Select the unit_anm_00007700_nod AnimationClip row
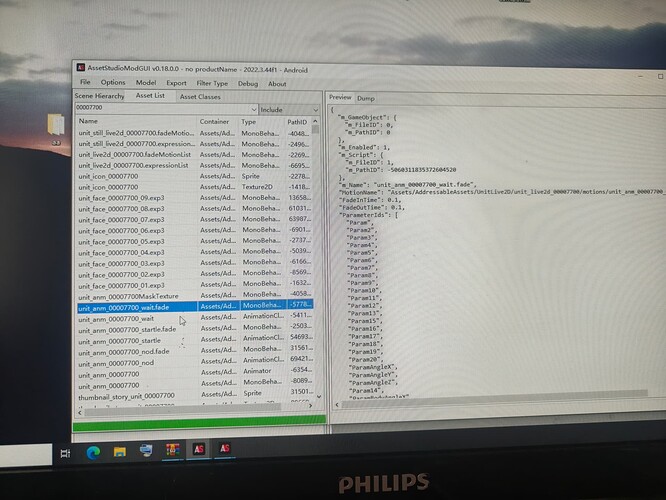 tap(195, 362)
